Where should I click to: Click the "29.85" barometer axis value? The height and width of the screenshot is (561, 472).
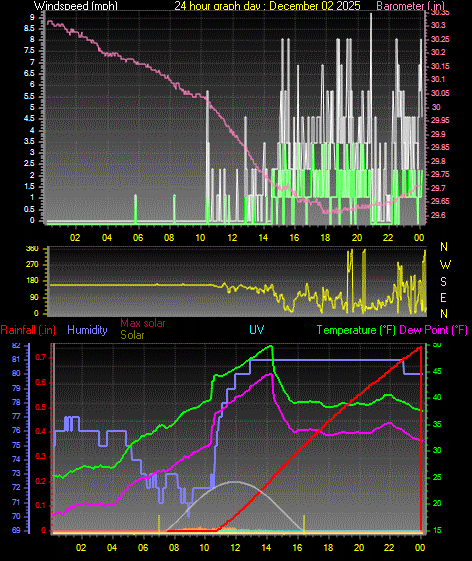click(x=440, y=147)
